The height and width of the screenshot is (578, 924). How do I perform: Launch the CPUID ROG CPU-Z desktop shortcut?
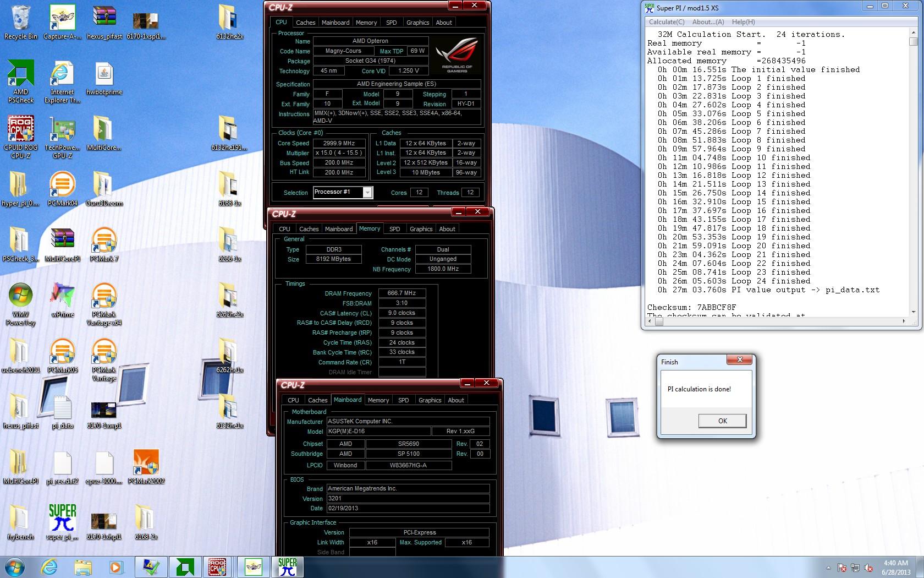pyautogui.click(x=20, y=137)
